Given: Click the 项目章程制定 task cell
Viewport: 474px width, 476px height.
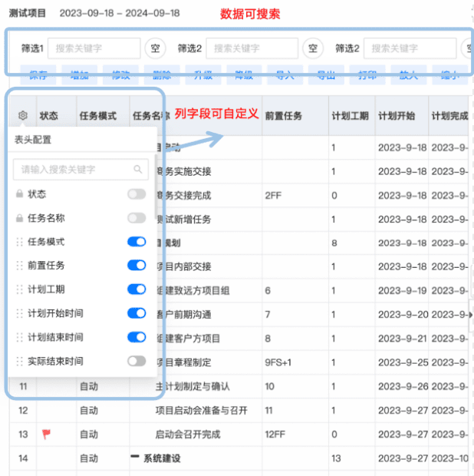Looking at the screenshot, I should click(184, 362).
